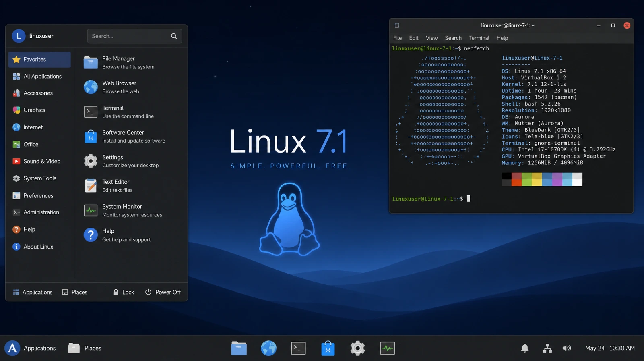The height and width of the screenshot is (361, 644).
Task: Click the terminal command prompt line
Action: pyautogui.click(x=431, y=199)
